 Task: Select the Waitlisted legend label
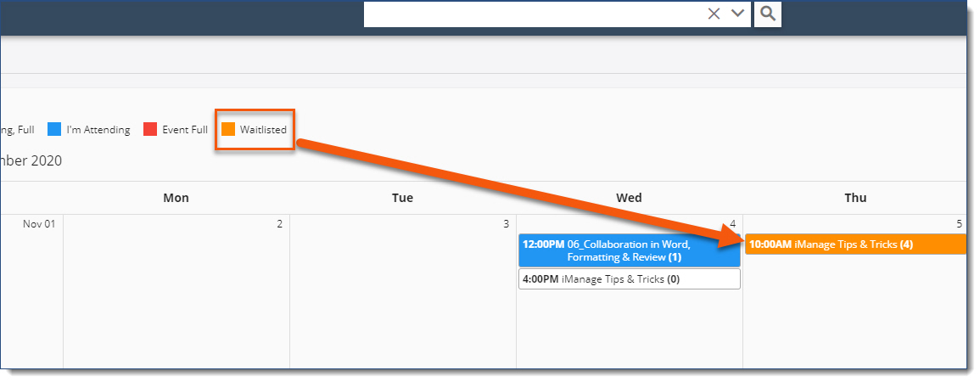(263, 130)
